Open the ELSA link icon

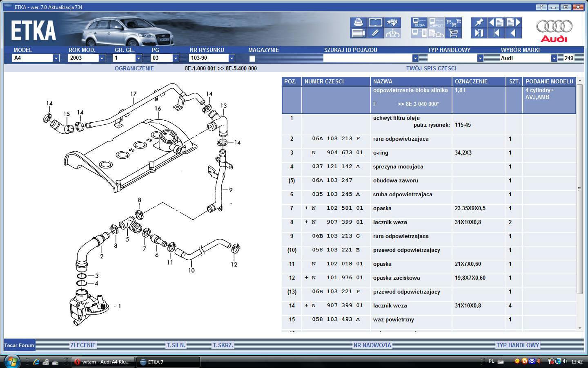(419, 22)
